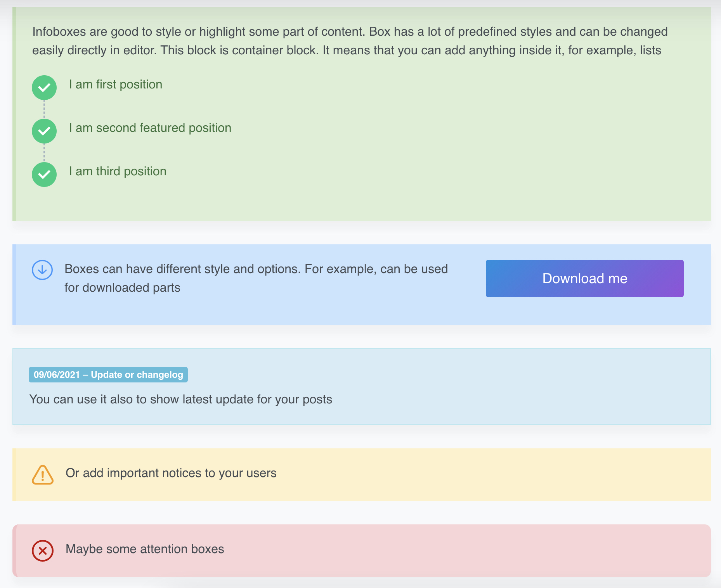Viewport: 721px width, 588px height.
Task: Click the green checkmark beside third position
Action: (44, 175)
